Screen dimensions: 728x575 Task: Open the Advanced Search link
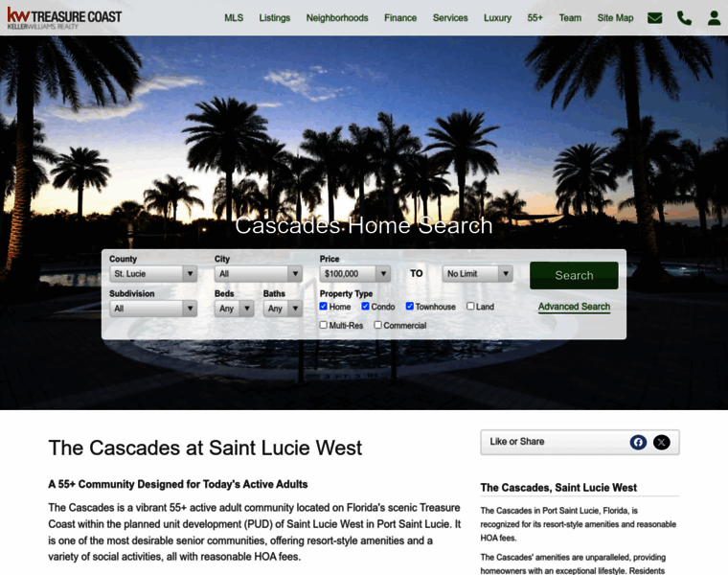(574, 307)
